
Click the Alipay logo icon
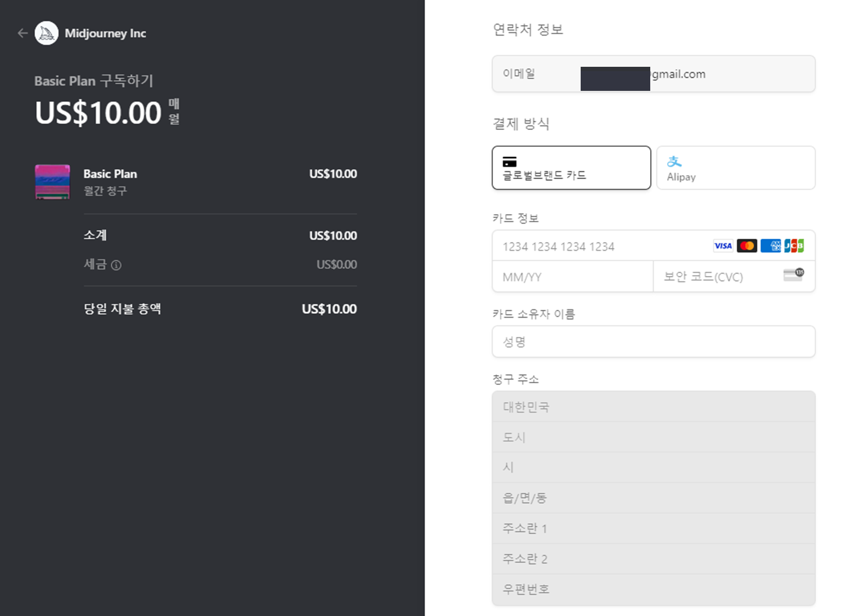click(x=674, y=162)
